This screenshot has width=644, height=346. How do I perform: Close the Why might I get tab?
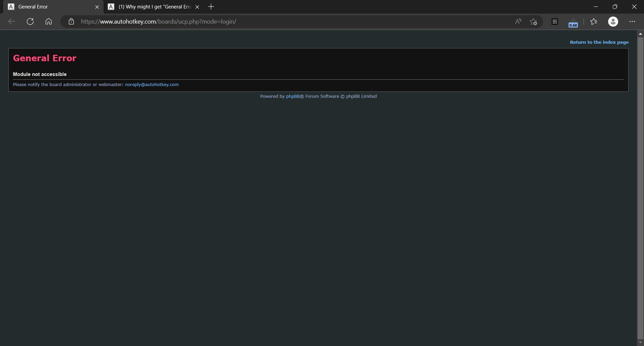[x=197, y=7]
